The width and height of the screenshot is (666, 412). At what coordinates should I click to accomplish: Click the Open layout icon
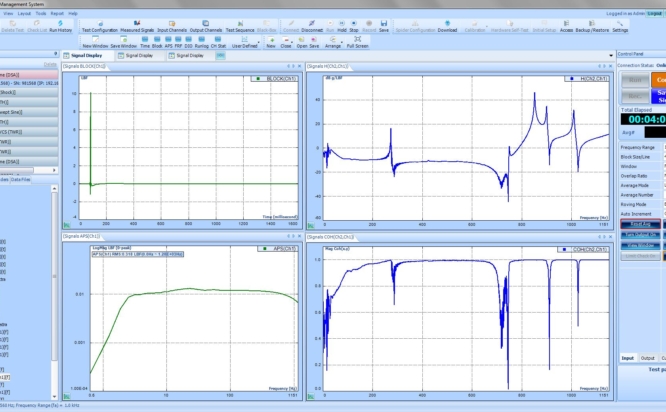[x=302, y=42]
